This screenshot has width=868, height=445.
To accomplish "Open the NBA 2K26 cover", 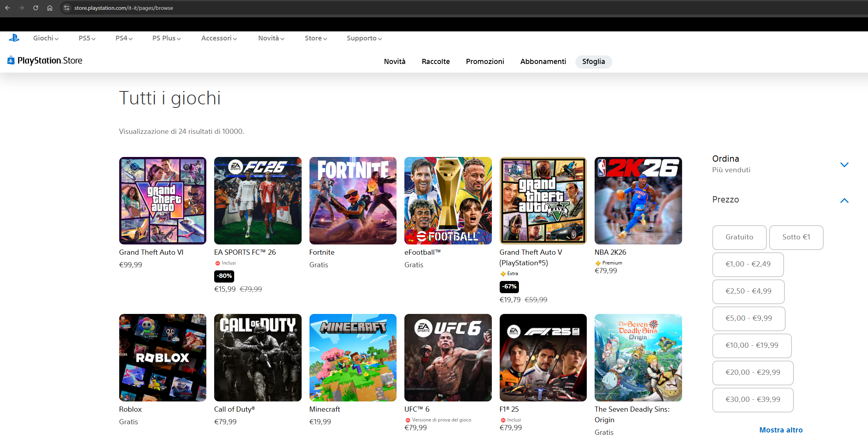I will [638, 201].
